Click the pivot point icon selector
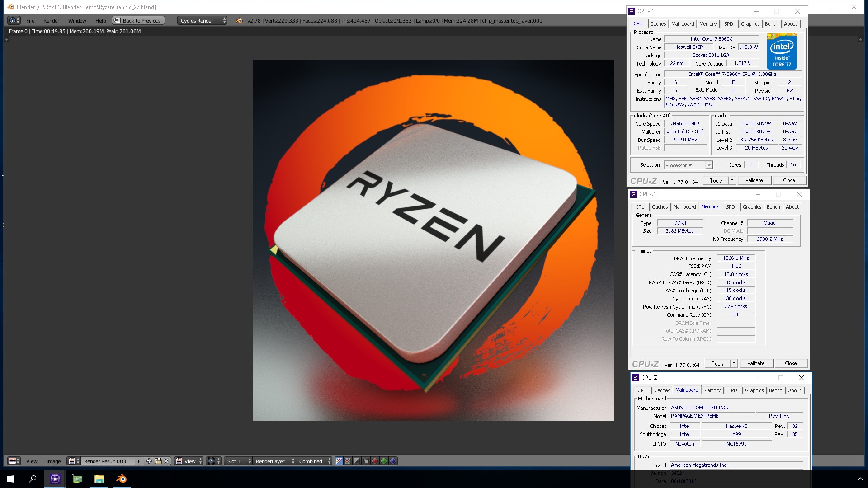Image resolution: width=868 pixels, height=488 pixels. (213, 461)
